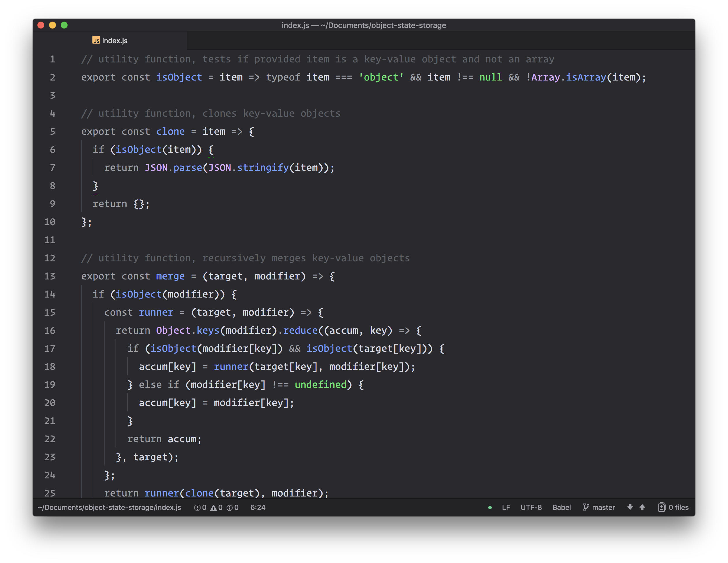Viewport: 728px width, 563px height.
Task: Click the git pull down-arrow icon
Action: coord(630,507)
